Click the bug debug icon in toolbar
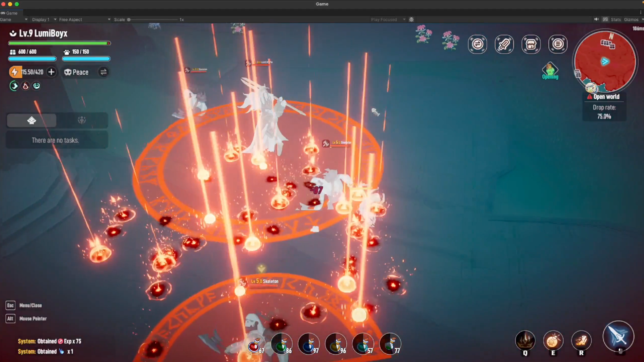 411,19
